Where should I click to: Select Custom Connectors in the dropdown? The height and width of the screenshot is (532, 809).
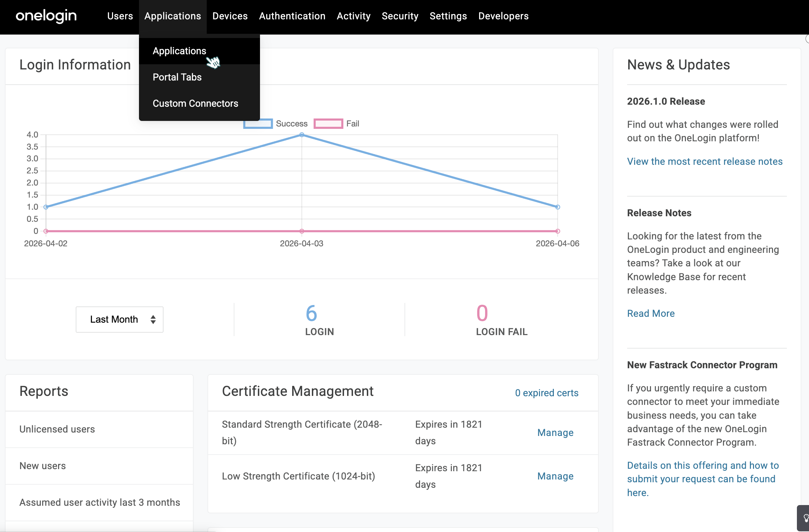point(199,103)
